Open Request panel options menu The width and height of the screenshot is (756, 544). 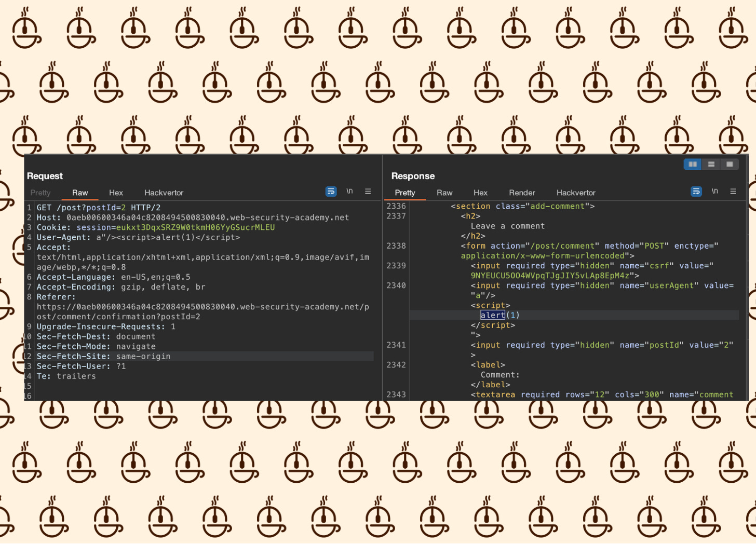click(x=368, y=192)
